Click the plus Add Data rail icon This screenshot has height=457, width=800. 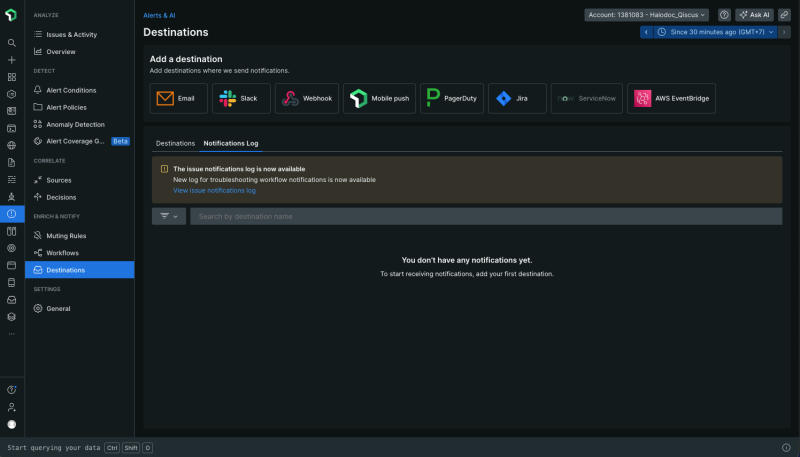12,60
